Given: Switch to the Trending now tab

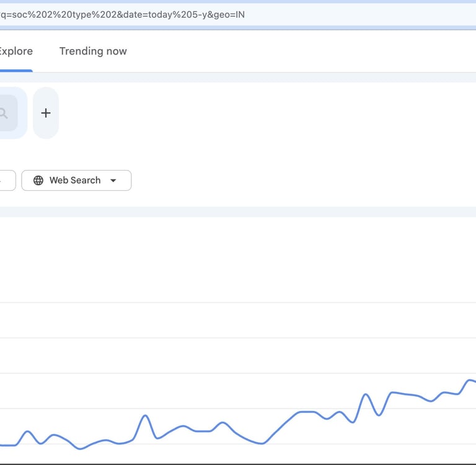Looking at the screenshot, I should pos(93,51).
